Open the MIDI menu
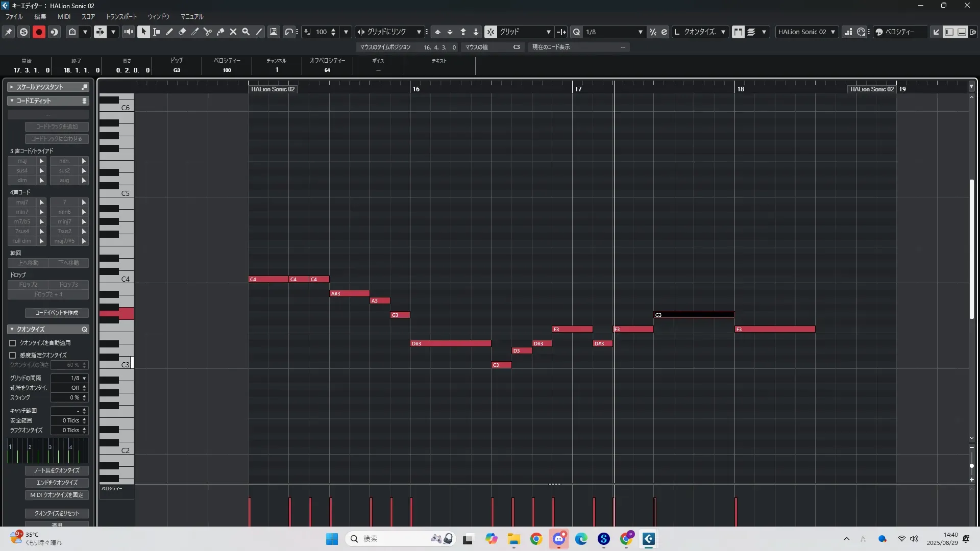 [64, 16]
